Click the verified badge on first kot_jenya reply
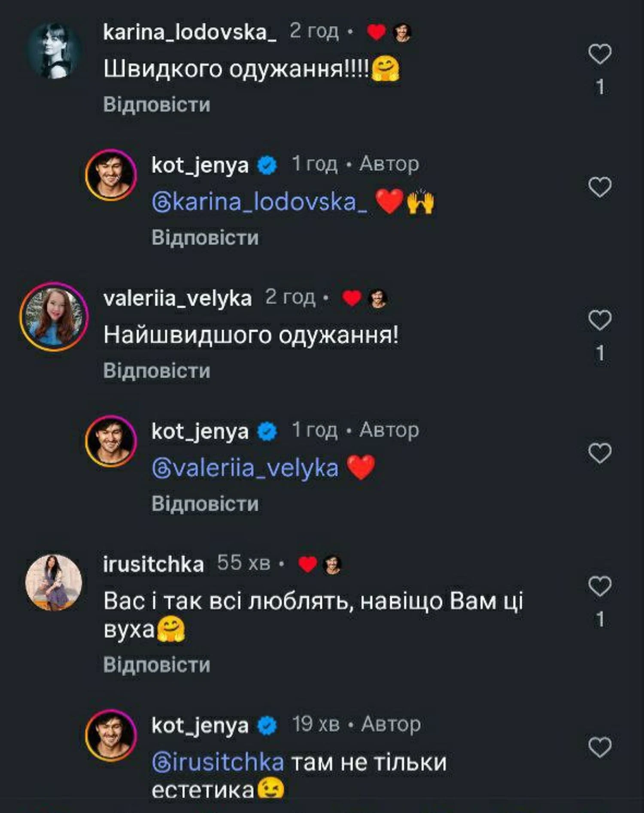The image size is (644, 813). coord(267,165)
